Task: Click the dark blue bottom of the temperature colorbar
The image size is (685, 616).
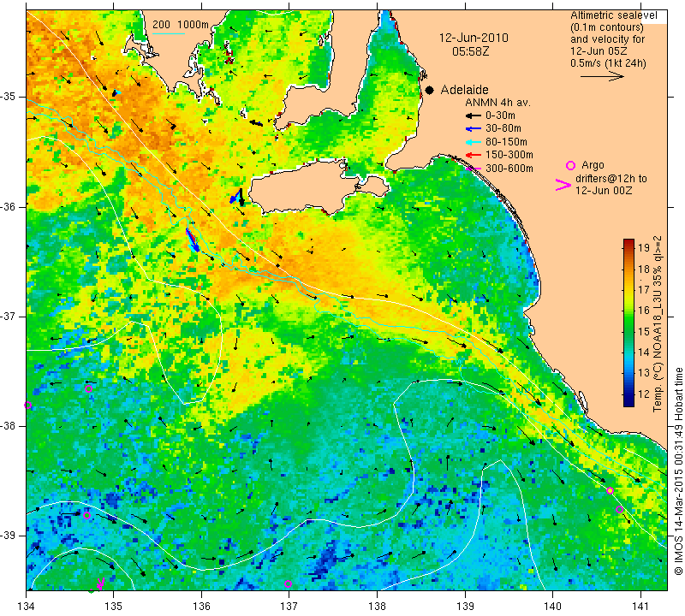Action: point(628,403)
